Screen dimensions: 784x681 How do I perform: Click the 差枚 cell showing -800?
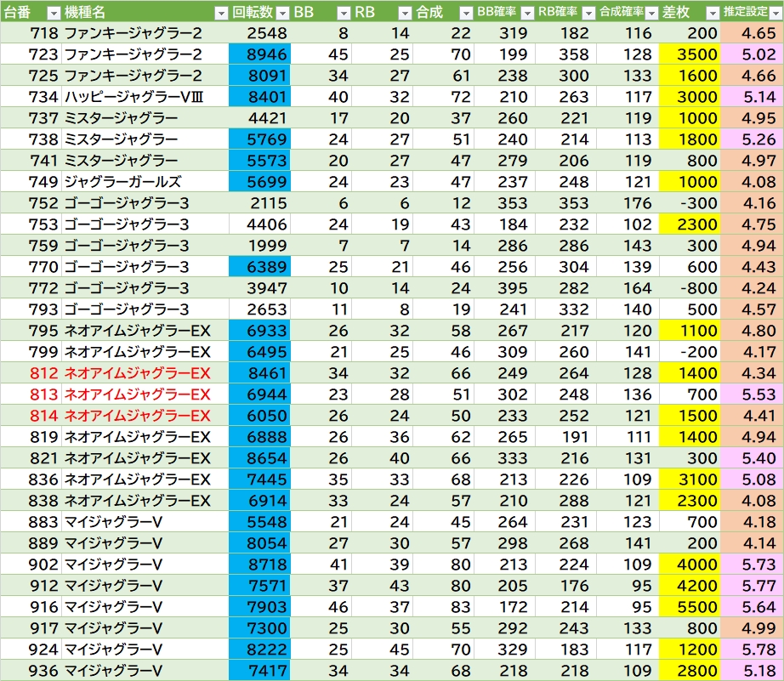click(689, 288)
